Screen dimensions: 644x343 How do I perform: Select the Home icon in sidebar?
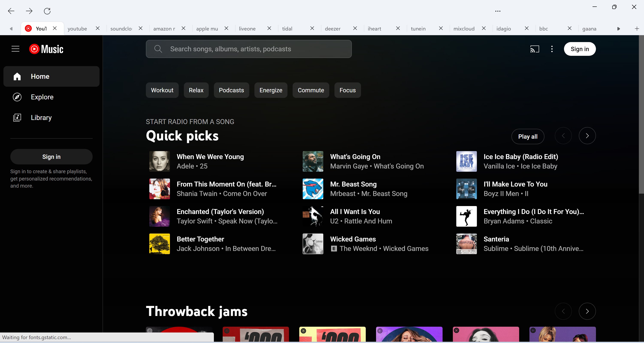[17, 76]
